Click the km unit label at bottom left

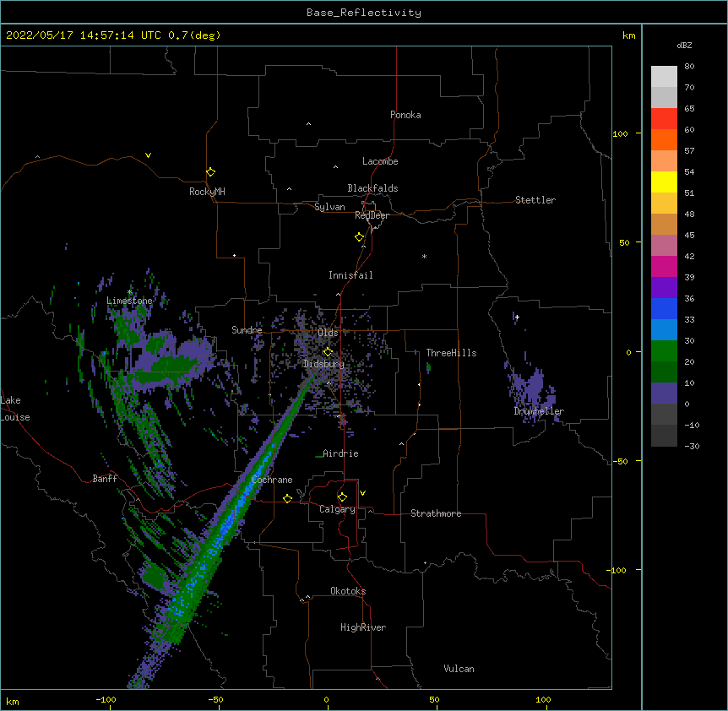13,701
